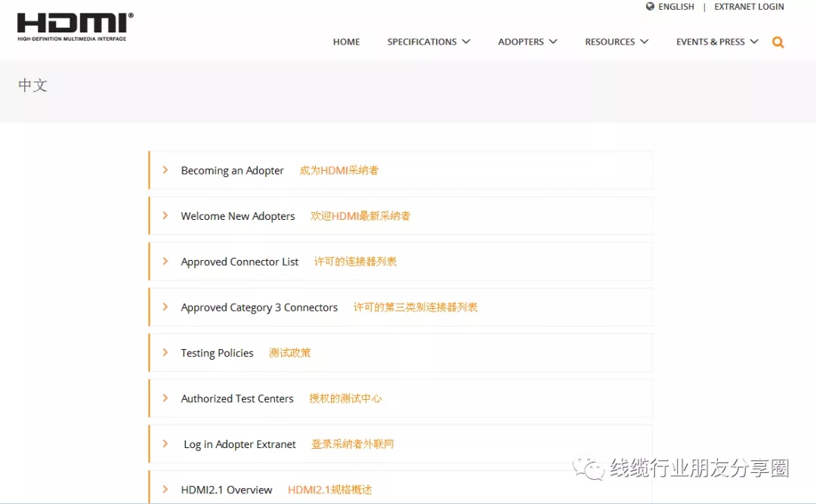Expand Approved Connector List row arrow
The width and height of the screenshot is (816, 504).
tap(165, 261)
